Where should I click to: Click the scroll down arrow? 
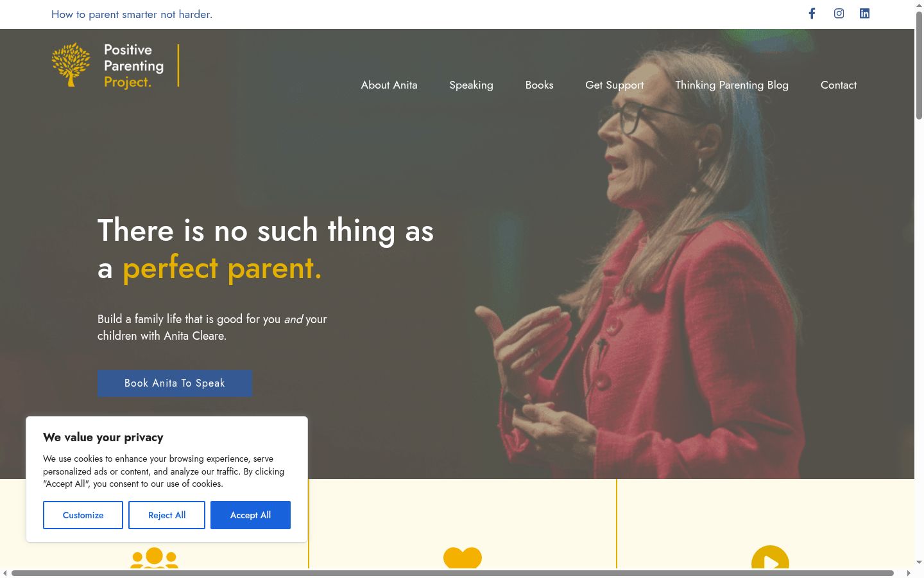[x=919, y=563]
